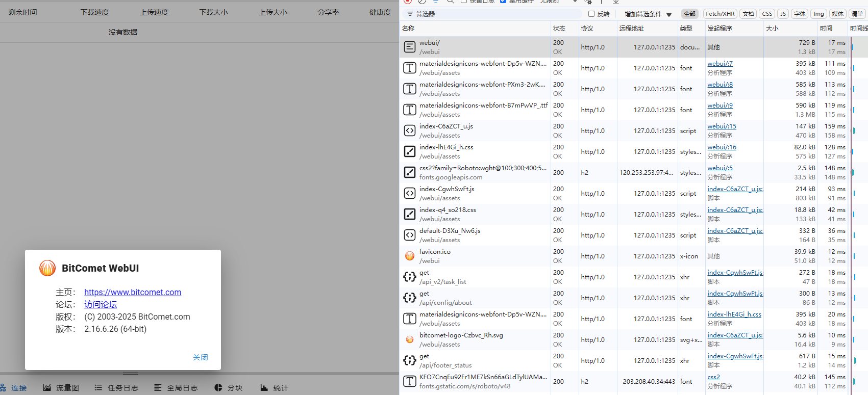Viewport: 868px width, 395px height.
Task: Sort network requests by the 时间 column
Action: click(832, 29)
